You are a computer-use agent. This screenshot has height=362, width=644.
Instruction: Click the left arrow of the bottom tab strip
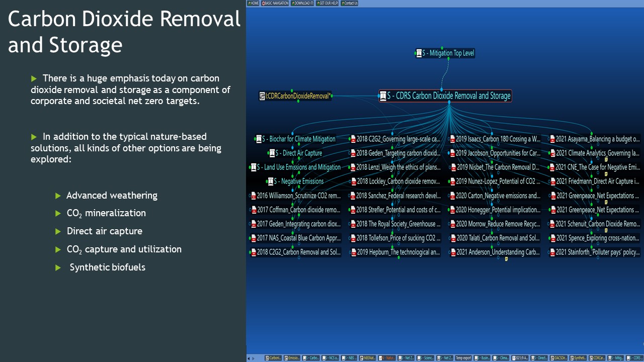pos(248,358)
